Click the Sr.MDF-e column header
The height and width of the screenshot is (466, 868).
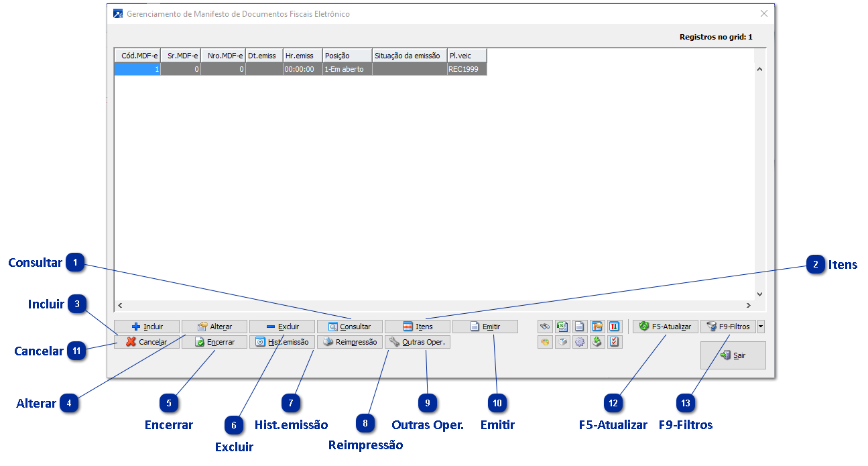(181, 56)
